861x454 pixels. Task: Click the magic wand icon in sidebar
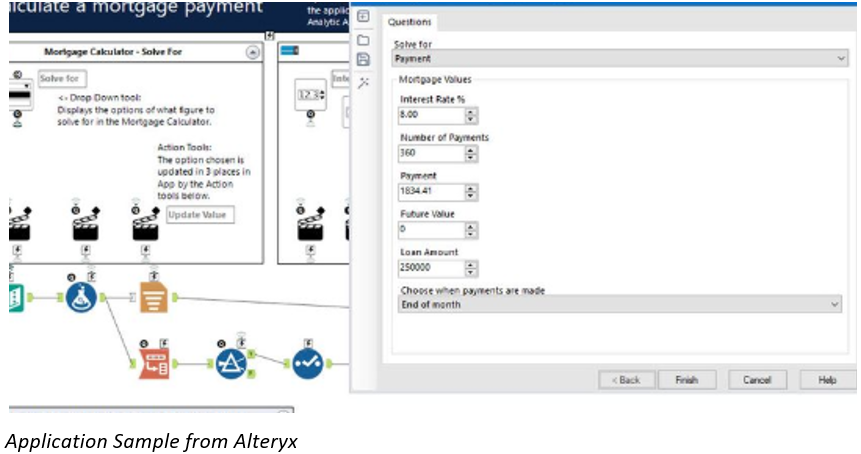point(363,82)
